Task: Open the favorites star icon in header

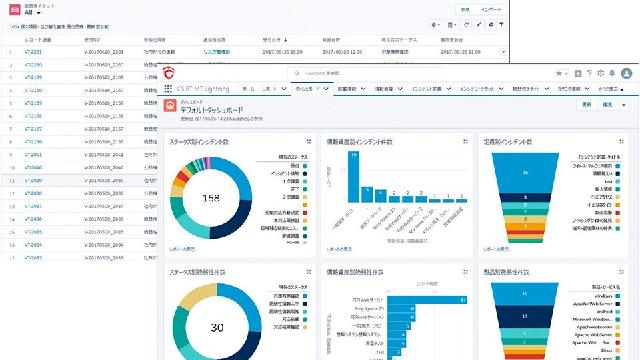Action: click(x=559, y=73)
